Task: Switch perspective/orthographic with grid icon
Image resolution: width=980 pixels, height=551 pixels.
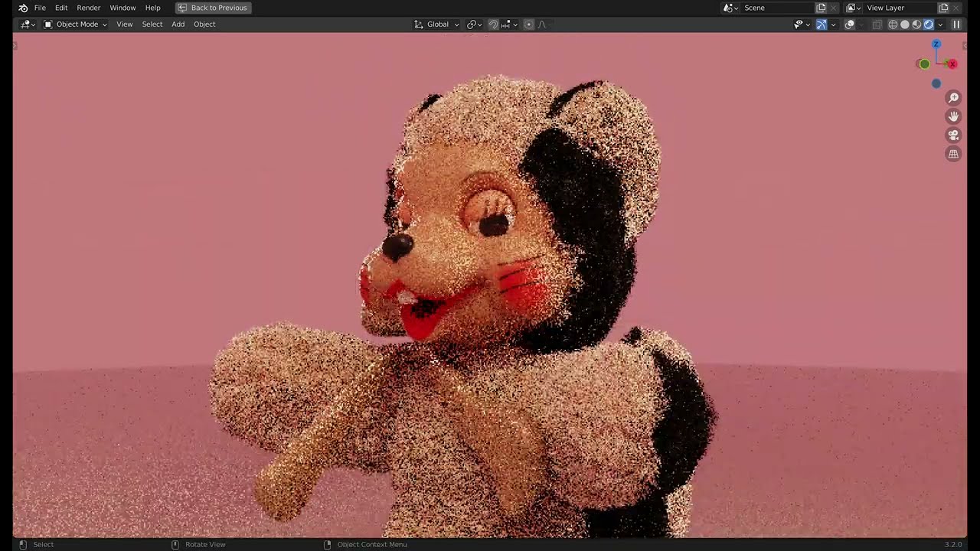Action: pos(953,154)
